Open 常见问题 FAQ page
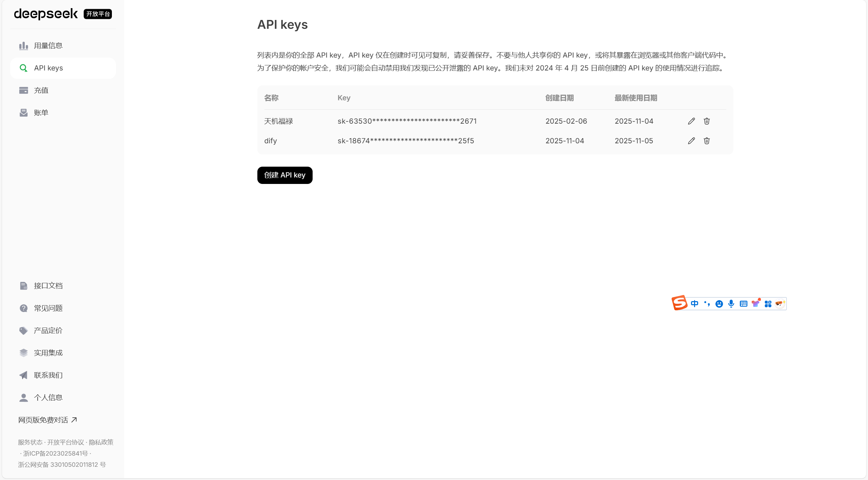 click(x=48, y=308)
